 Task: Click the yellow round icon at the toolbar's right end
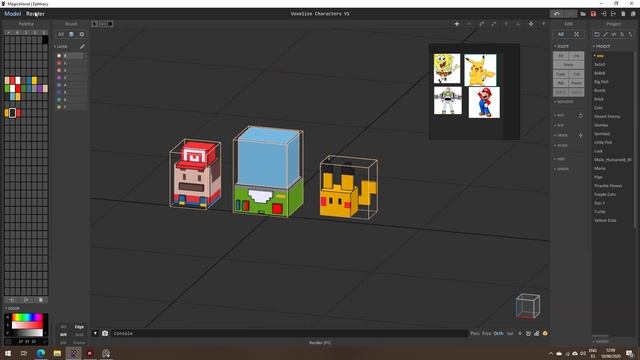coord(545,333)
